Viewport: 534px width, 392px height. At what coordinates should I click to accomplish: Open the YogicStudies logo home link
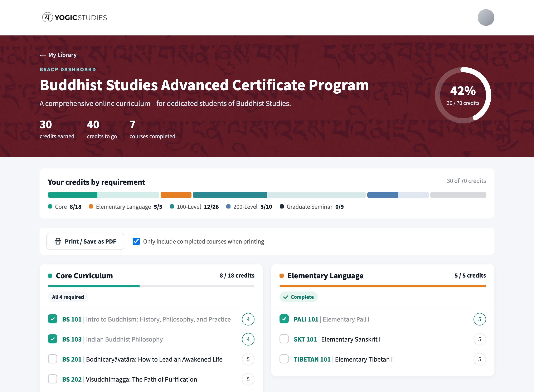74,18
